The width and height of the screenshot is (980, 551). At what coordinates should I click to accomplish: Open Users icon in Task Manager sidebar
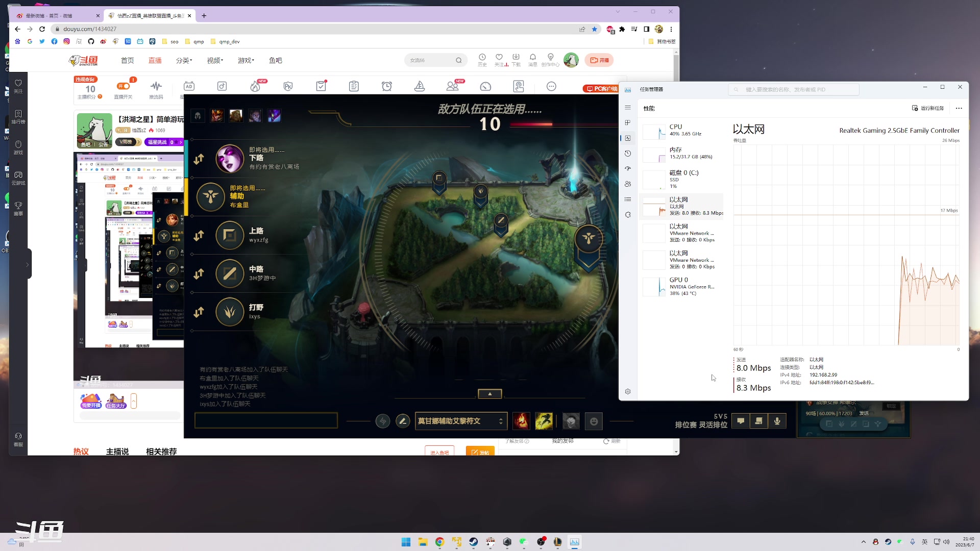click(x=628, y=184)
